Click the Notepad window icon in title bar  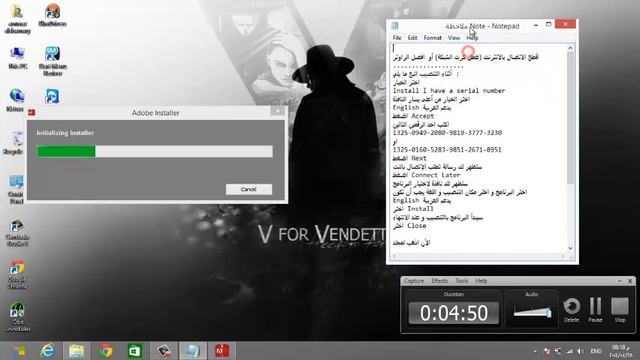point(395,26)
